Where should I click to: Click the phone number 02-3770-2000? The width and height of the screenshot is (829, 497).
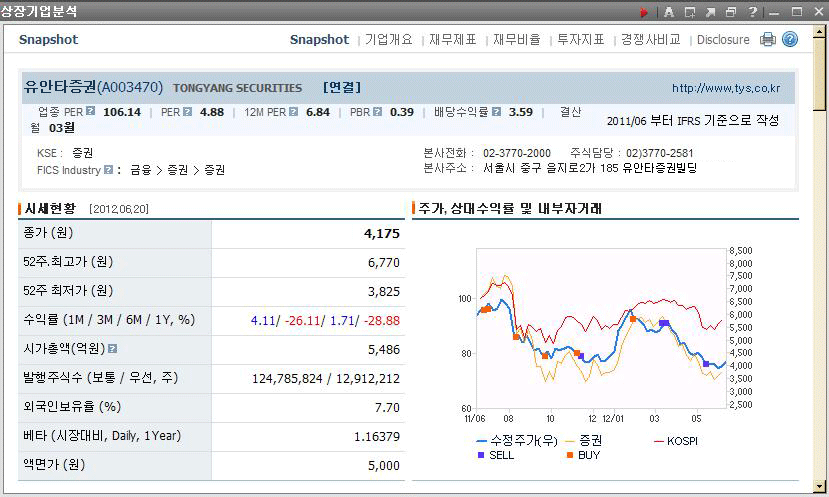tap(517, 153)
